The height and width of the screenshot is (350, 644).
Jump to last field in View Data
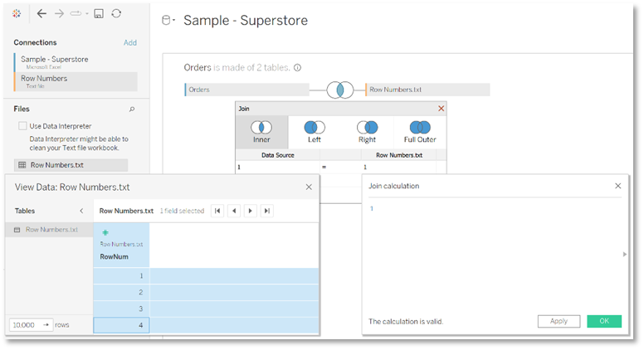(x=266, y=211)
